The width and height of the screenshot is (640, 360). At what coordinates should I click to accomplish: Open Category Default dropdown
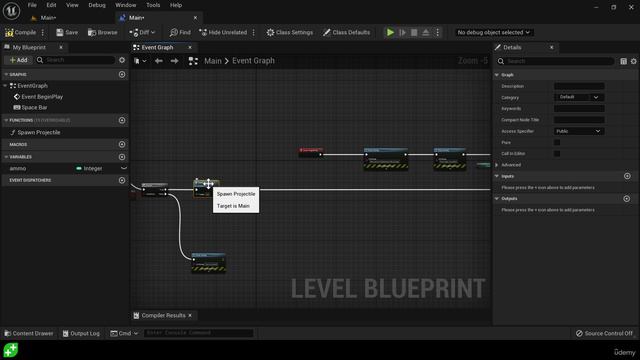[579, 97]
